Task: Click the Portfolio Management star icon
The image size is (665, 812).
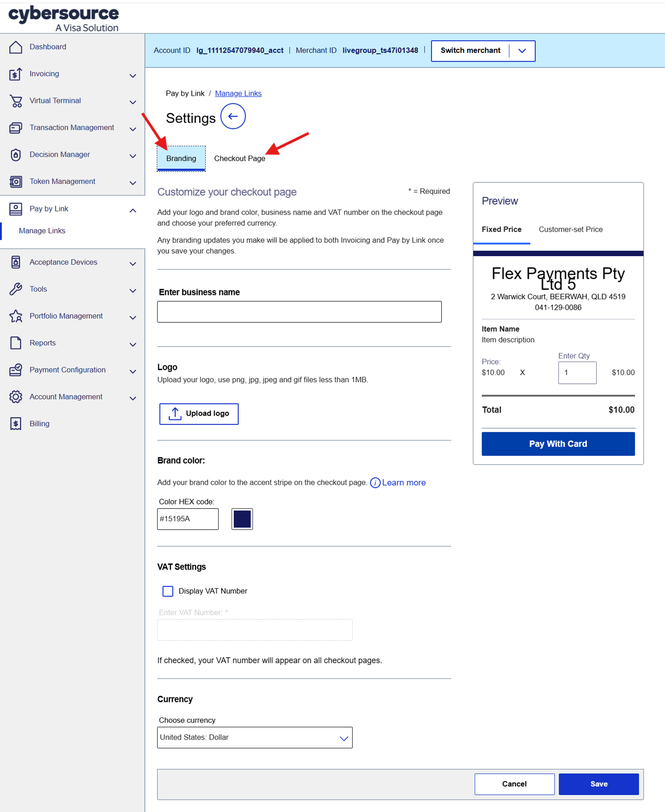Action: coord(16,316)
